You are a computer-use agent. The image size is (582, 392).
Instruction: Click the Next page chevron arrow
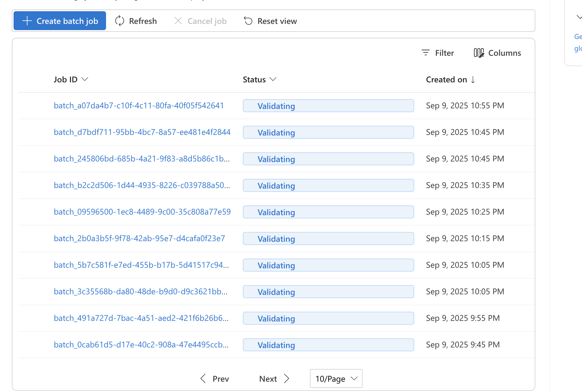point(287,378)
